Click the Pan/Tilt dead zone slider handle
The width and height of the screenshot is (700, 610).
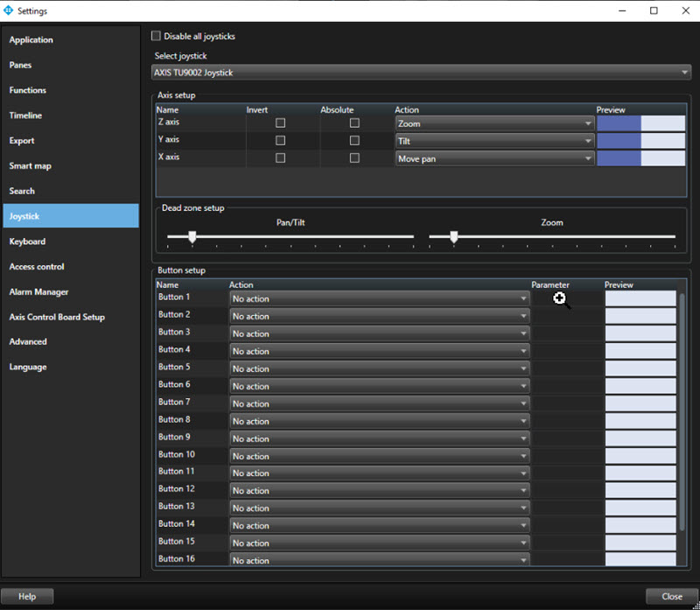coord(192,236)
